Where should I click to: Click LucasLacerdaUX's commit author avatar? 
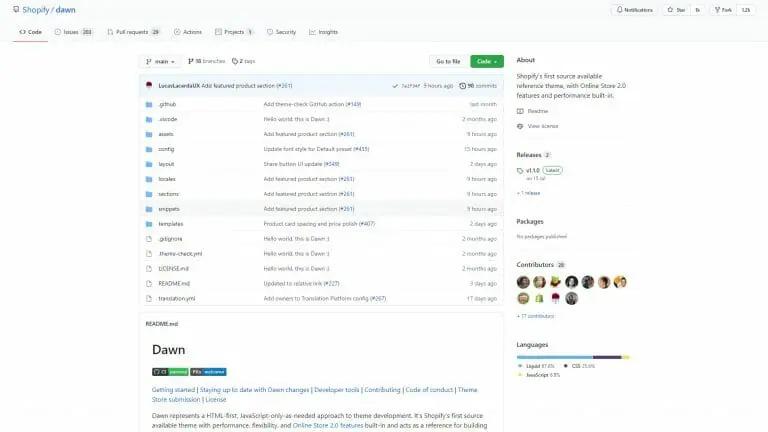149,85
